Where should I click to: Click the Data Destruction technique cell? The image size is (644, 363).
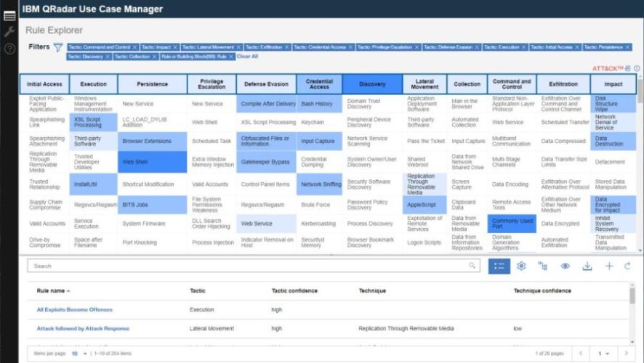[x=613, y=141]
